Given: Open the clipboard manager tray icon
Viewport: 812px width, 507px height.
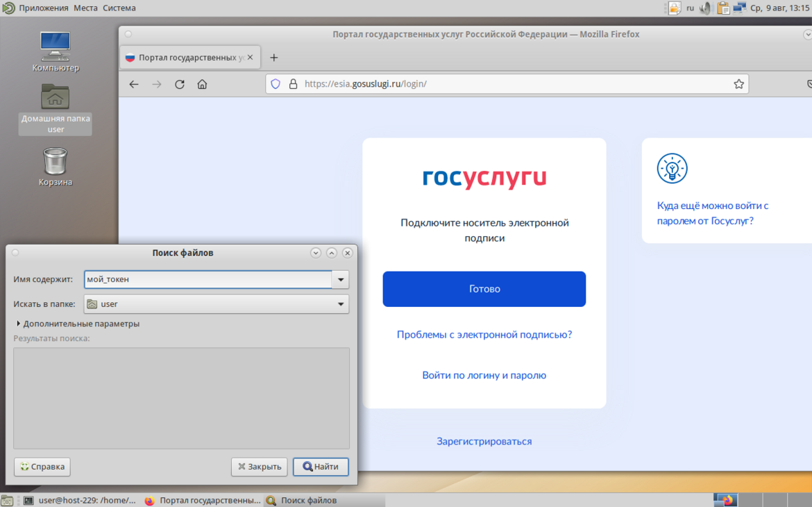Looking at the screenshot, I should pos(723,8).
